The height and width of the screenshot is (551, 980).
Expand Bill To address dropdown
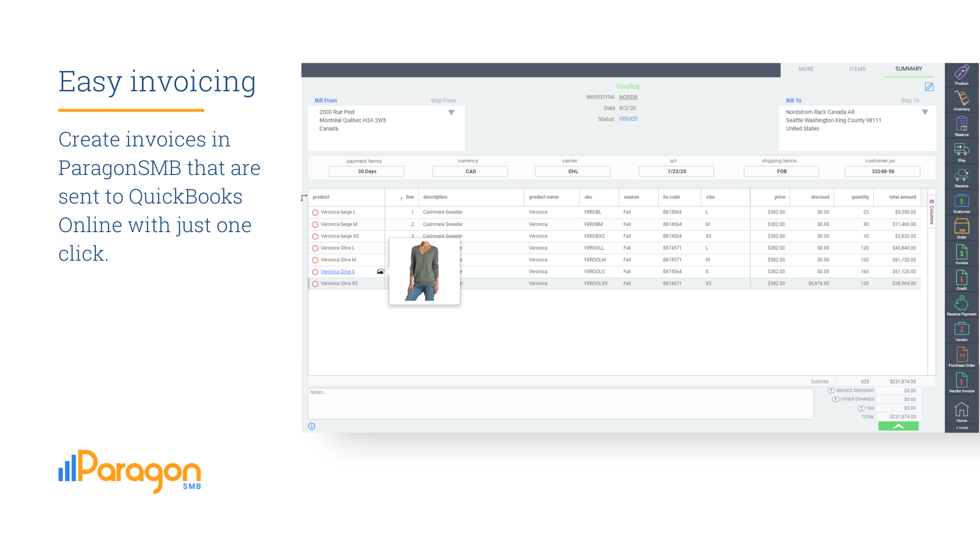coord(925,112)
